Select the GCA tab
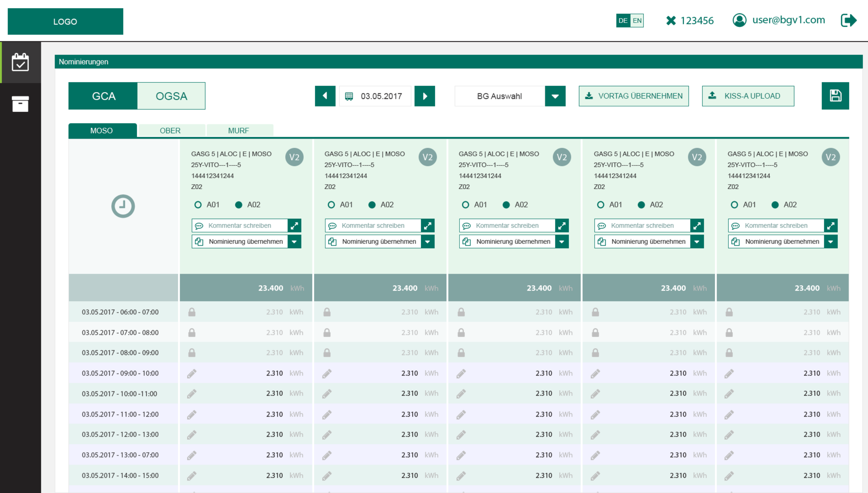868x493 pixels. coord(103,96)
